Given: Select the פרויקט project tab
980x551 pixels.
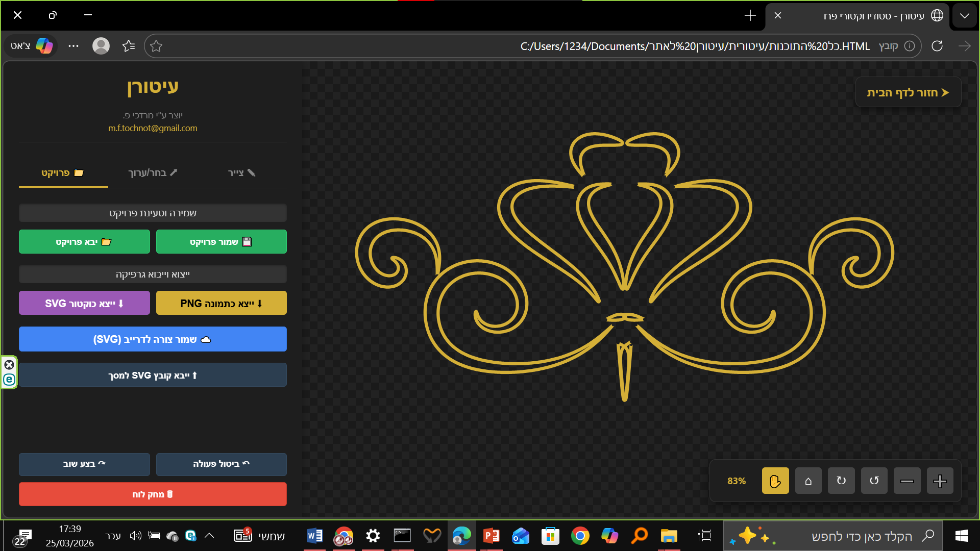Looking at the screenshot, I should (63, 173).
